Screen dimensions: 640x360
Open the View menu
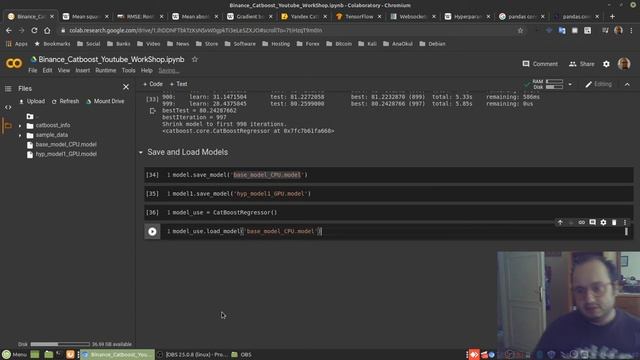click(64, 71)
